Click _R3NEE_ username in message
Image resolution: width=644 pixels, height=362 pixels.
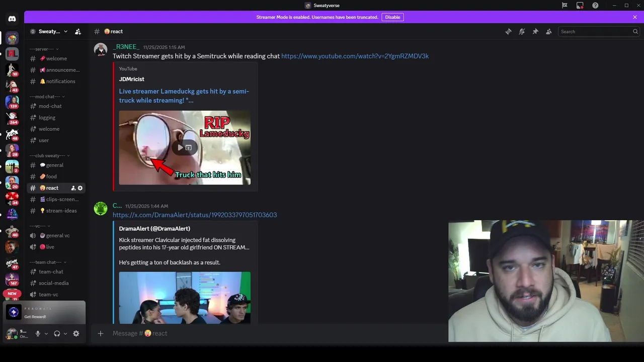(126, 47)
